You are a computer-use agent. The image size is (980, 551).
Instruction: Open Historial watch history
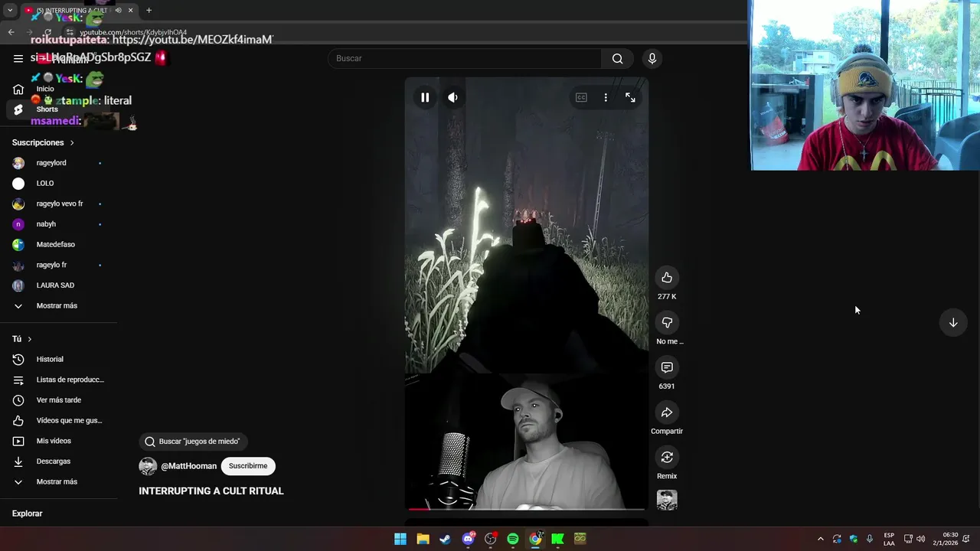(x=59, y=359)
